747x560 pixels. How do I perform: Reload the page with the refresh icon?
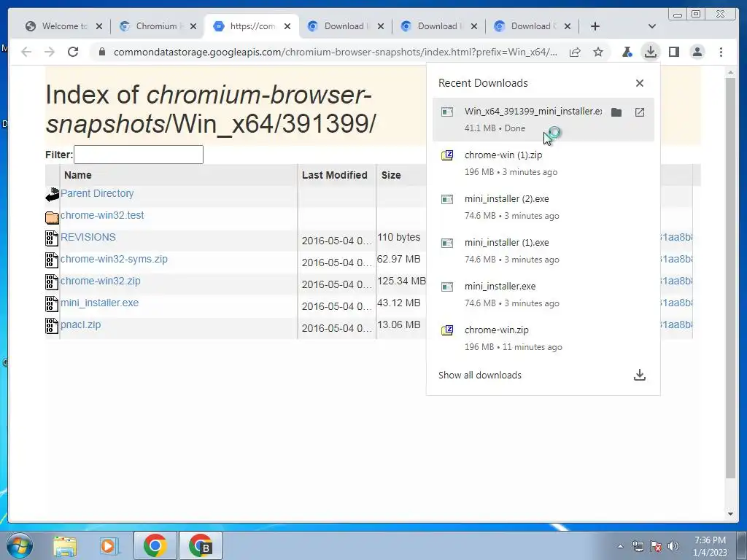[73, 52]
